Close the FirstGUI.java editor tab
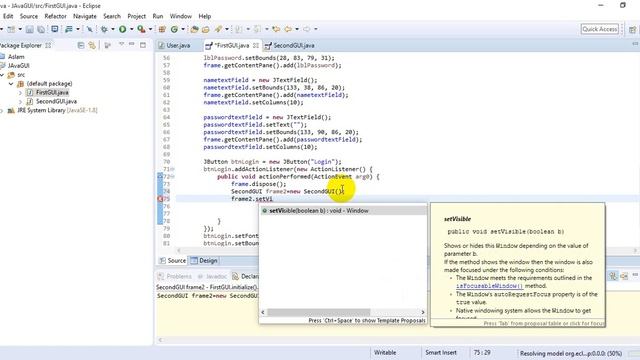This screenshot has height=360, width=640. tap(256, 45)
